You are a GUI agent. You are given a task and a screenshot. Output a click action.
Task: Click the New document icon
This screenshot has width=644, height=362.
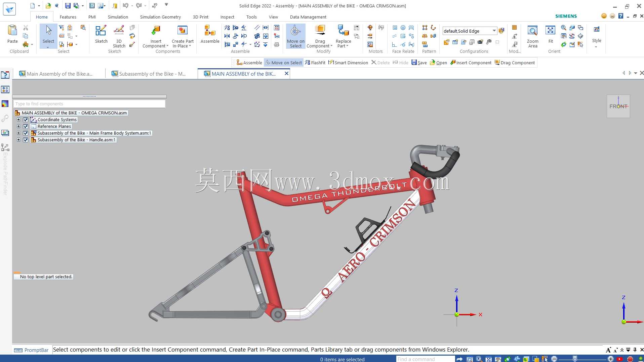pos(33,6)
